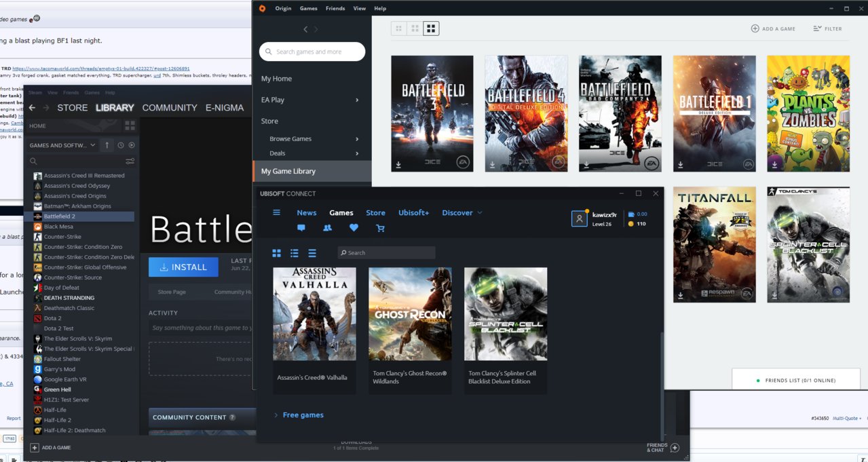Open Steam Friends & Chat
Image resolution: width=868 pixels, height=462 pixels.
point(662,448)
